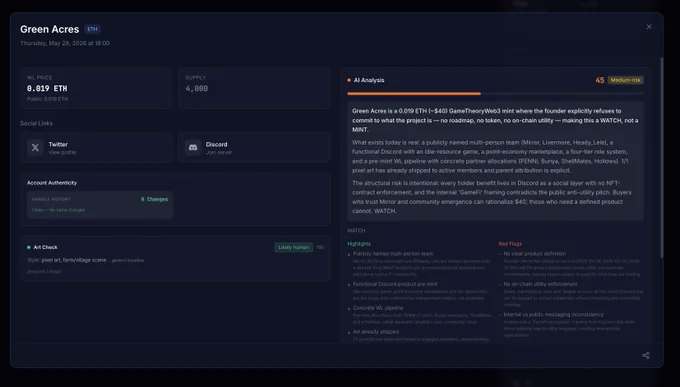The height and width of the screenshot is (387, 680).
Task: Click the Handle History card
Action: pos(100,204)
